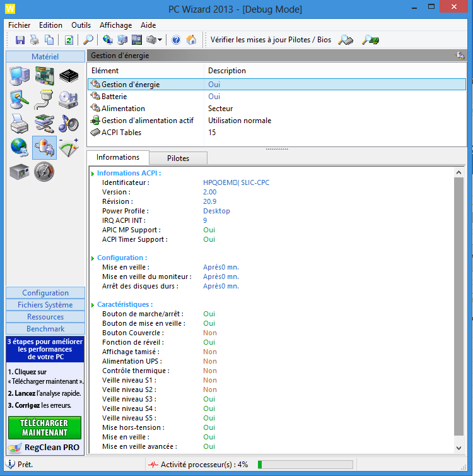The height and width of the screenshot is (476, 473).
Task: Click the circuit board toolbar icon
Action: pos(137,40)
